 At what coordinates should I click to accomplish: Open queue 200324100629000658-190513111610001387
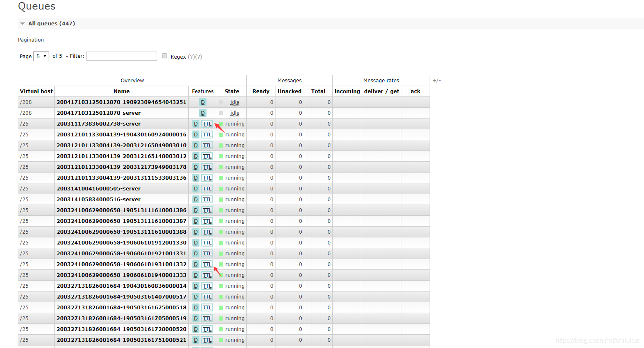tap(121, 221)
